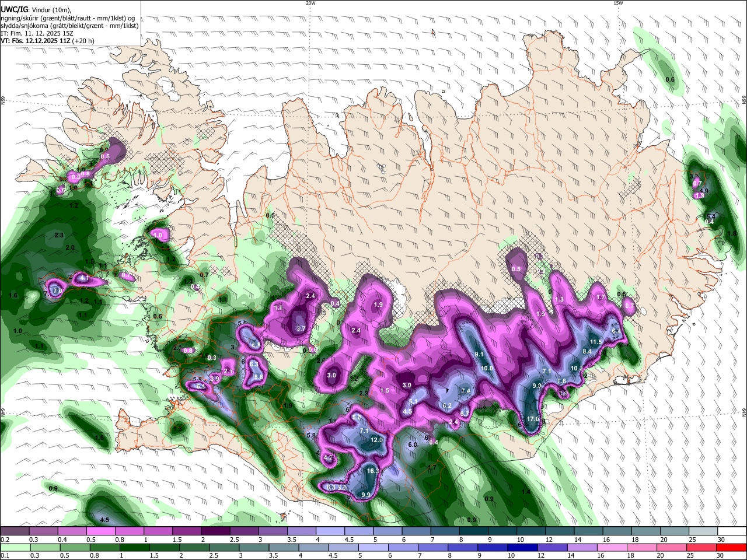Click the 9.1 precipitation value on the map
This screenshot has height=560, width=747.
pyautogui.click(x=479, y=354)
